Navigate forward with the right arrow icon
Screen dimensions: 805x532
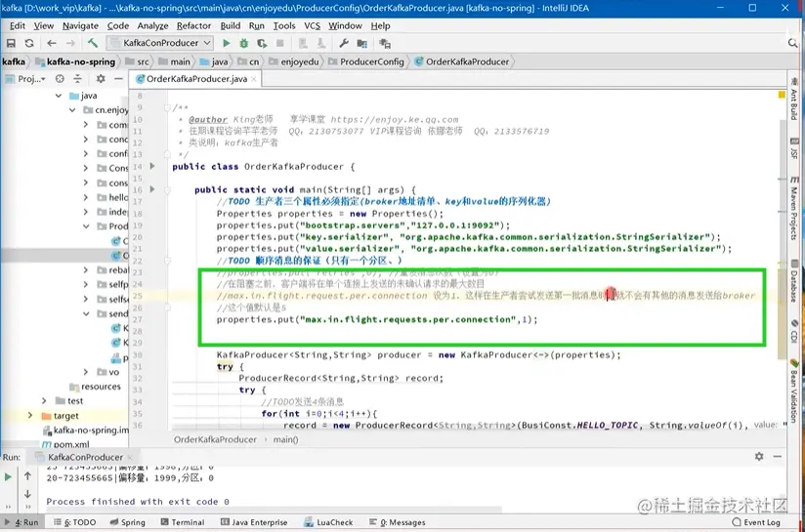pyautogui.click(x=70, y=44)
